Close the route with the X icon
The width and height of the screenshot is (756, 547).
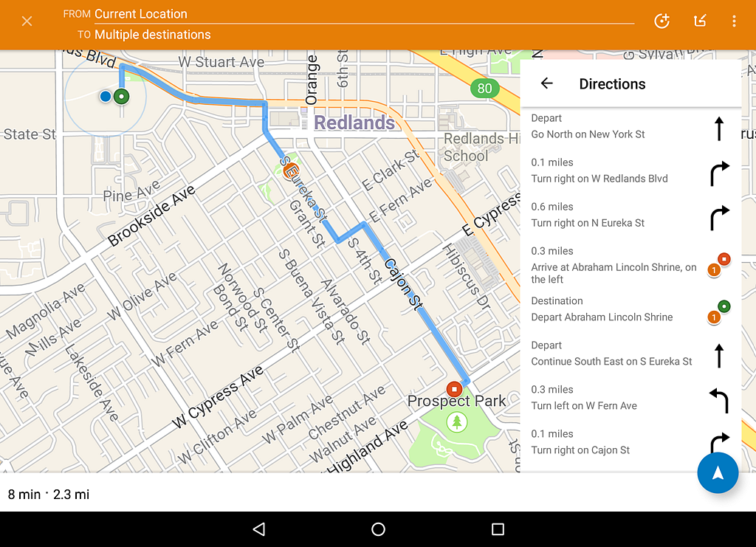pos(27,21)
